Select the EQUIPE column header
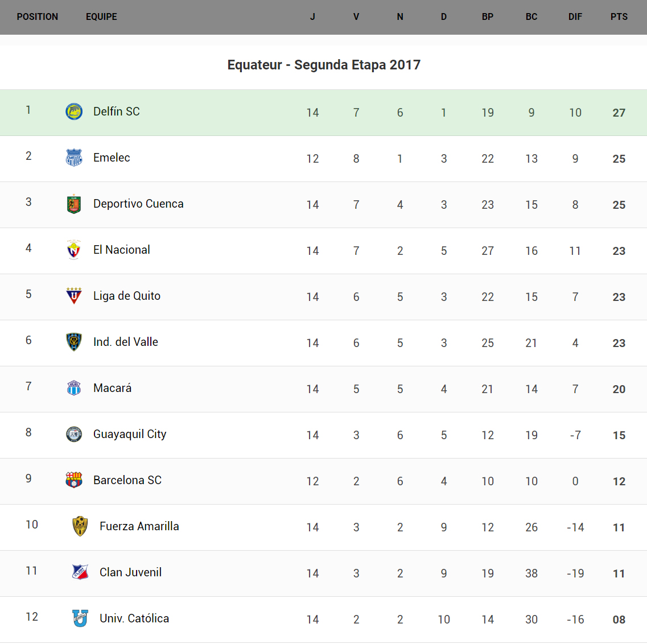 coord(101,17)
